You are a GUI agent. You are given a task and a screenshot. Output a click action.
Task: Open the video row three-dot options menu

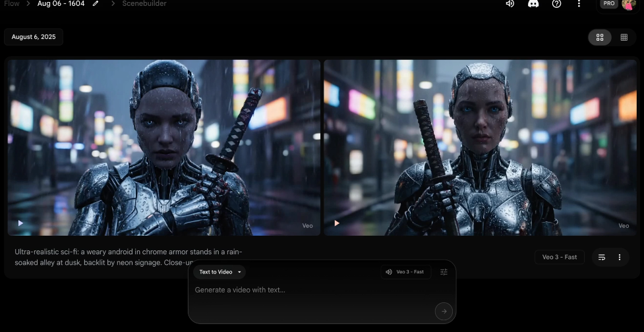620,257
